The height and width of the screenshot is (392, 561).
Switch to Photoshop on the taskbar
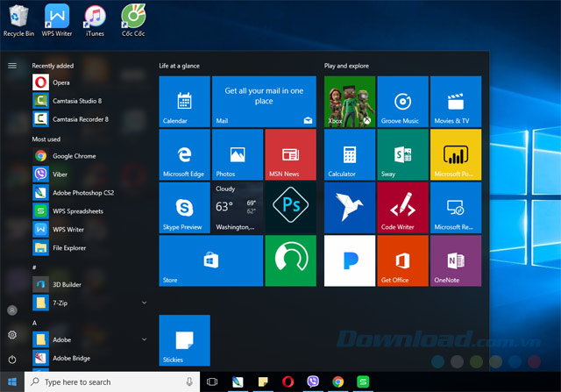tap(238, 382)
